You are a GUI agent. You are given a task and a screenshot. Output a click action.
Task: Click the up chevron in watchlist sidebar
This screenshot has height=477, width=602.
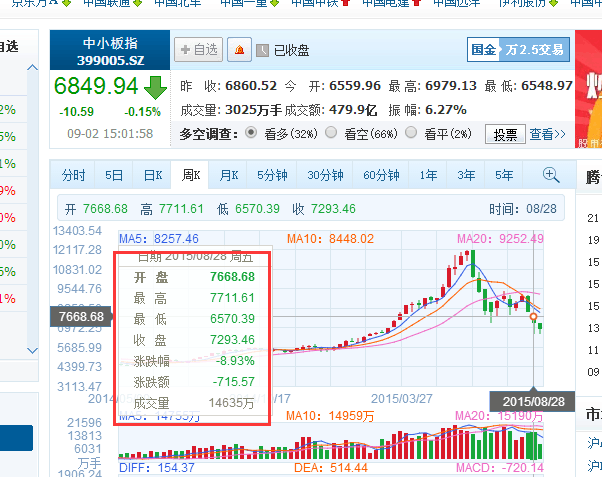pos(33,68)
